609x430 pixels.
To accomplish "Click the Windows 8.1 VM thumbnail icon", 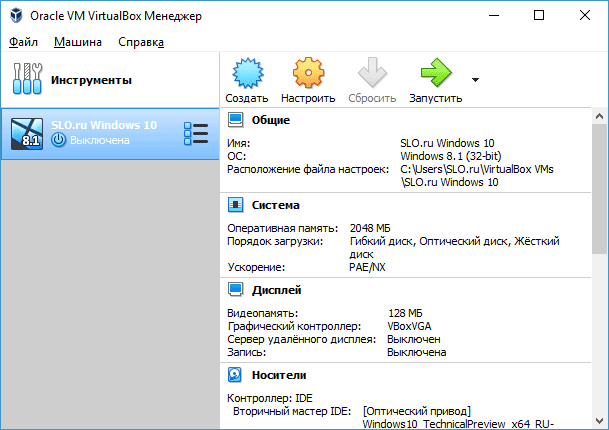I will pyautogui.click(x=27, y=134).
